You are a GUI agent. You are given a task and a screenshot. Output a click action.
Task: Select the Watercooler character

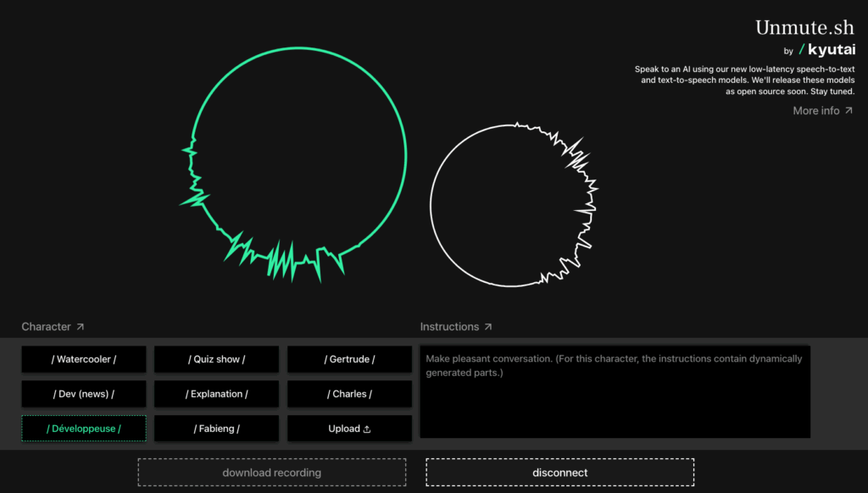tap(83, 359)
